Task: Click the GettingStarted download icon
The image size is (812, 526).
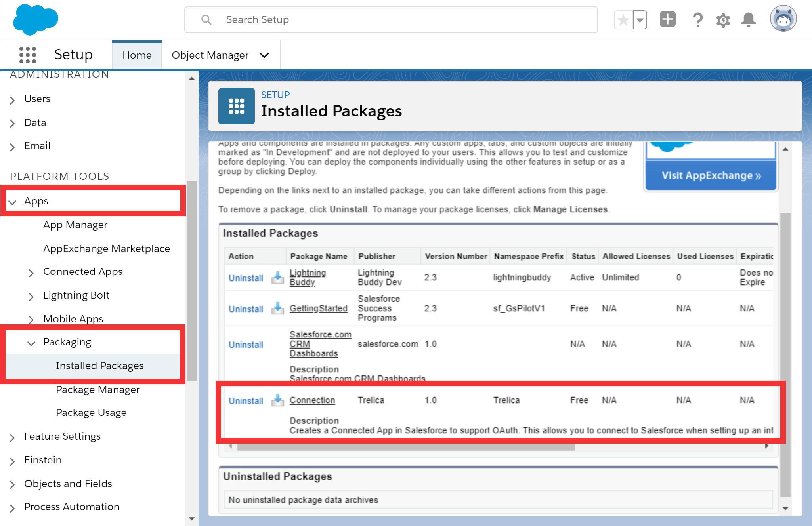Action: 277,308
